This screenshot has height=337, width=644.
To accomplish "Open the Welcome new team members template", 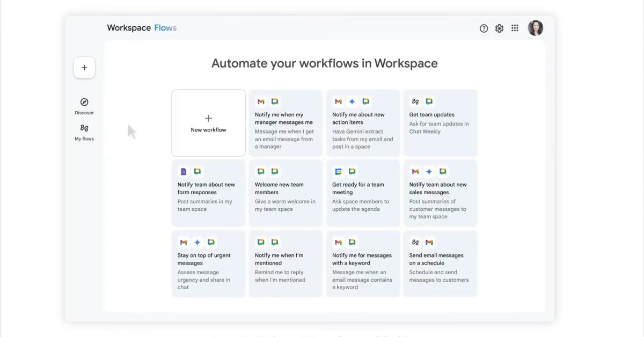I will pos(286,193).
